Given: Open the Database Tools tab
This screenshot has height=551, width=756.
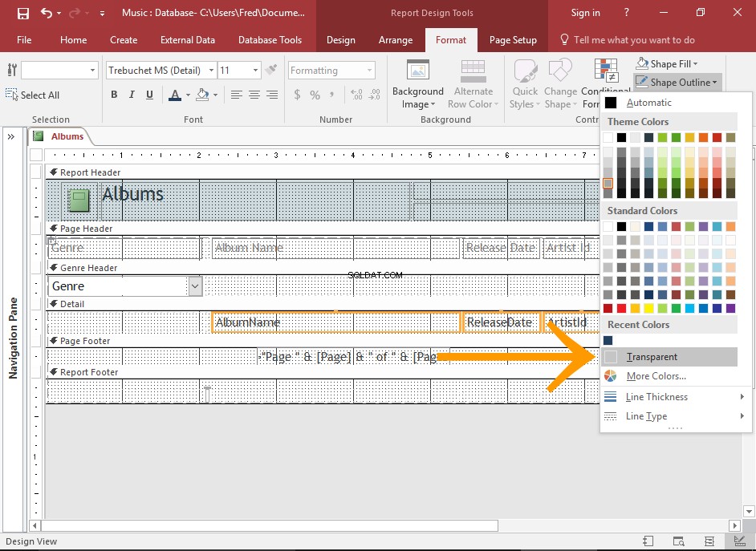Looking at the screenshot, I should tap(270, 40).
